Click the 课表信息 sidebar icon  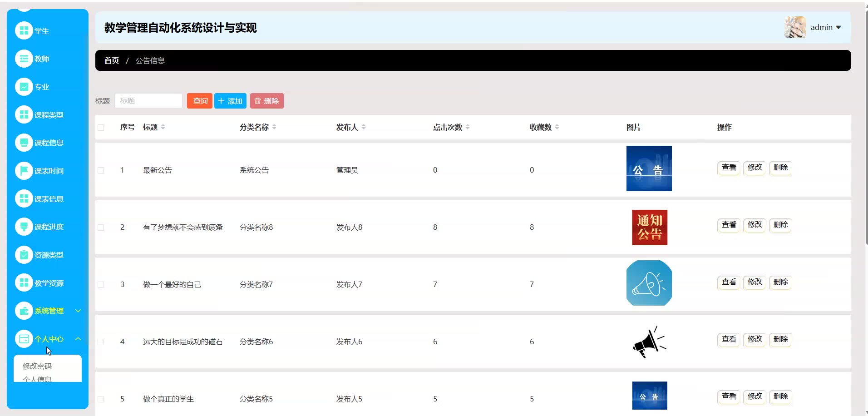[24, 198]
